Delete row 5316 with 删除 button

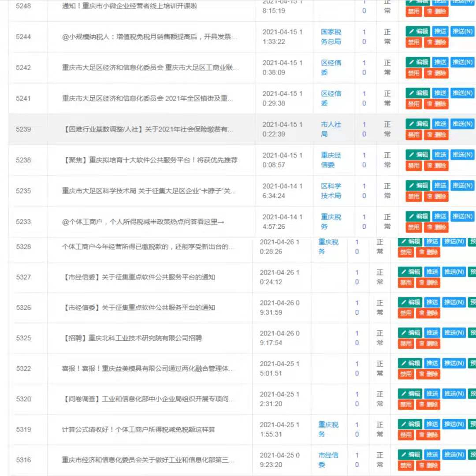click(428, 465)
